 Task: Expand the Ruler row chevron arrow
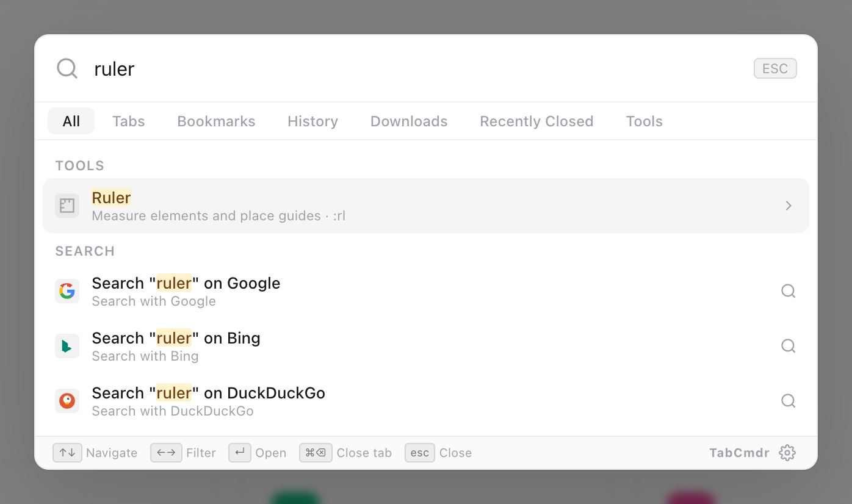click(x=789, y=206)
